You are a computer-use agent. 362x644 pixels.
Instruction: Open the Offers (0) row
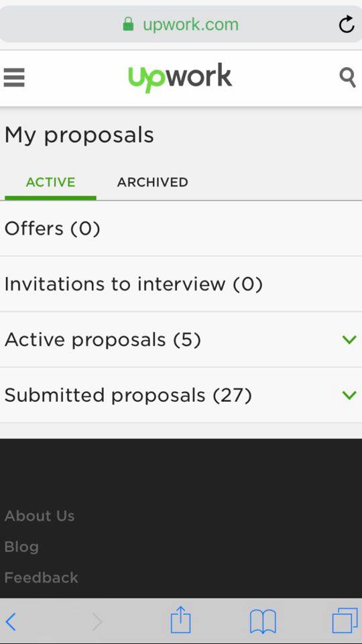[x=181, y=228]
